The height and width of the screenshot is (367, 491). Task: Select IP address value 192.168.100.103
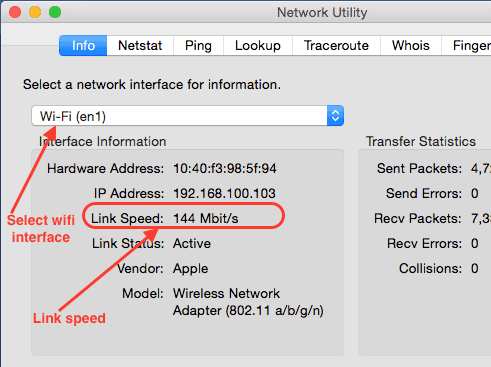[x=224, y=193]
